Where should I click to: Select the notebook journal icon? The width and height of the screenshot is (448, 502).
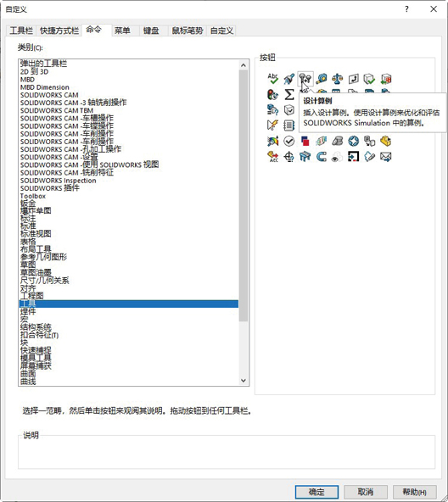coord(289,126)
